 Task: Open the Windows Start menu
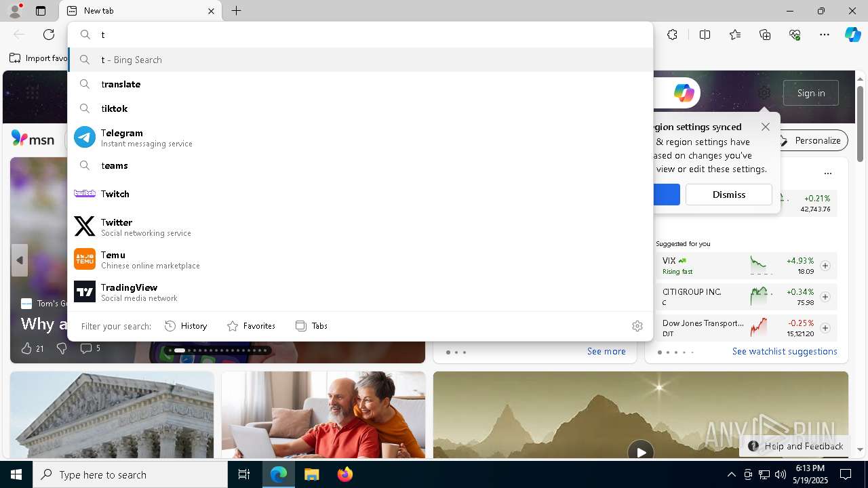16,474
